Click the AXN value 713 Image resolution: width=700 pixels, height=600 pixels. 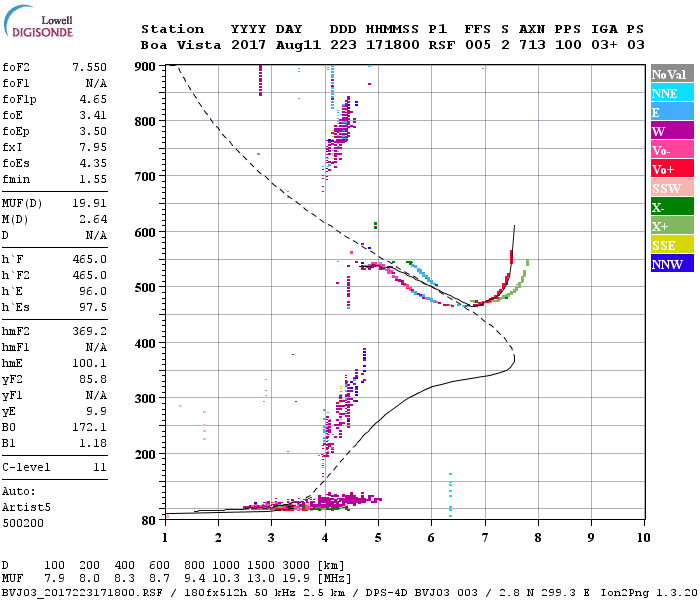[532, 45]
